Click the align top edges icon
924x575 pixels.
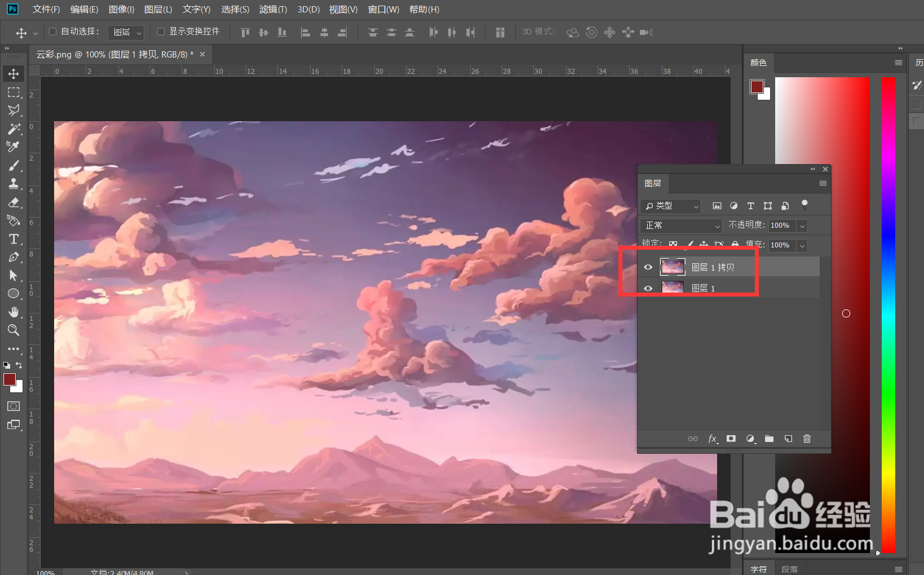[x=245, y=32]
